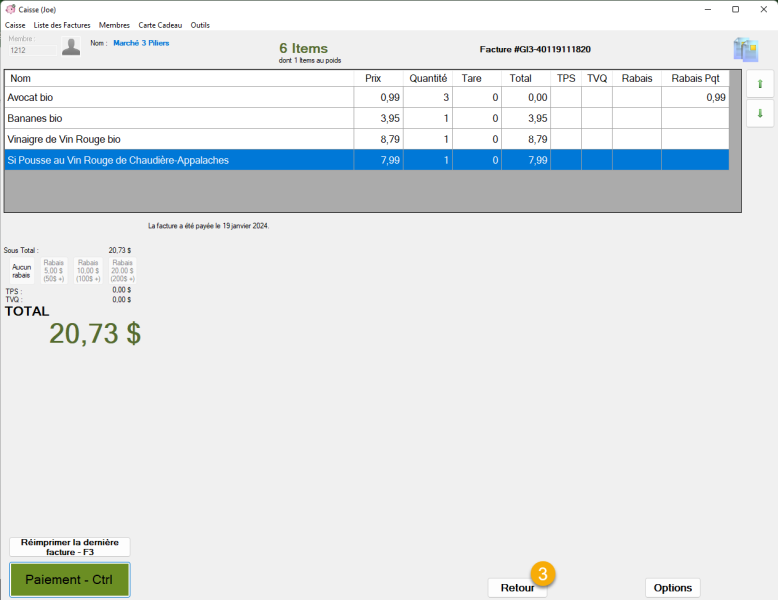Select the Vinaigre de Vin Rouge bio row

point(367,139)
